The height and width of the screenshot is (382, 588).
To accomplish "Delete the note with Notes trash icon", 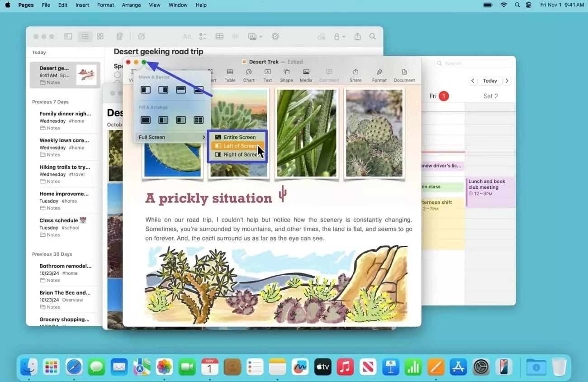I will pos(119,37).
